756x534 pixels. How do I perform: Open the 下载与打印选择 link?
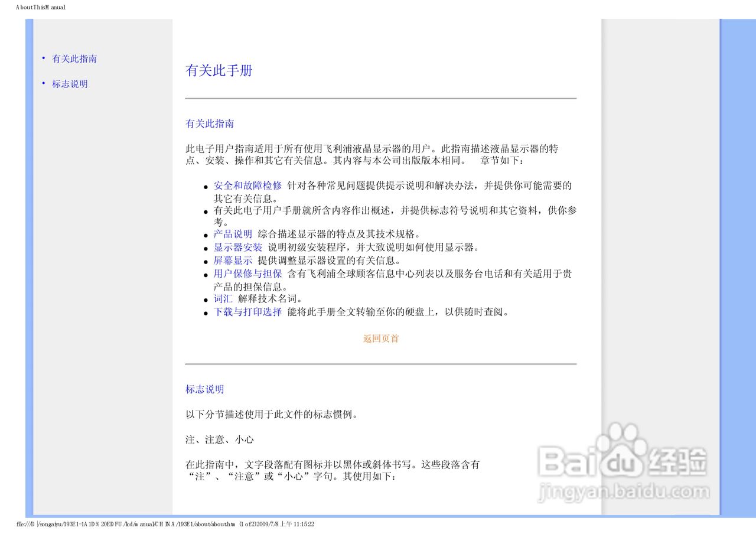[x=246, y=312]
